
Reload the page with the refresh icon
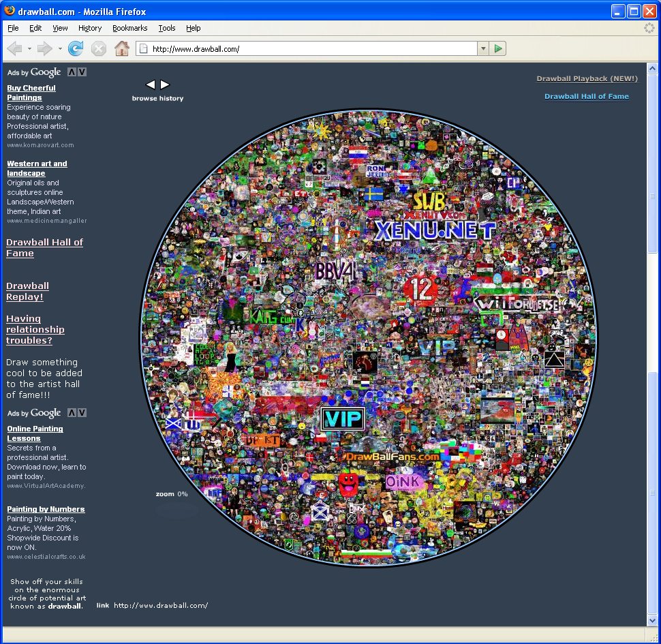76,49
